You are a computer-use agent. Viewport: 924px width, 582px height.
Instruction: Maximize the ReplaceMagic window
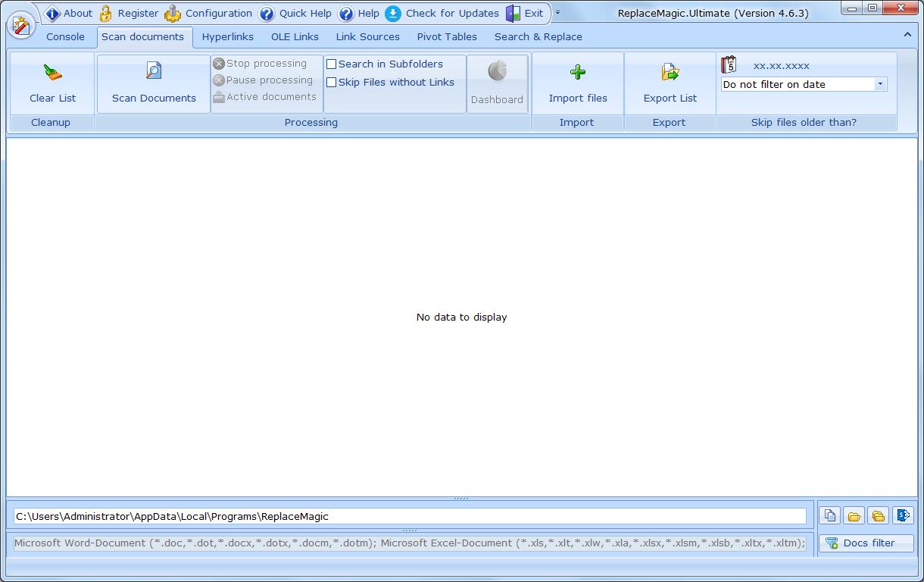click(872, 8)
